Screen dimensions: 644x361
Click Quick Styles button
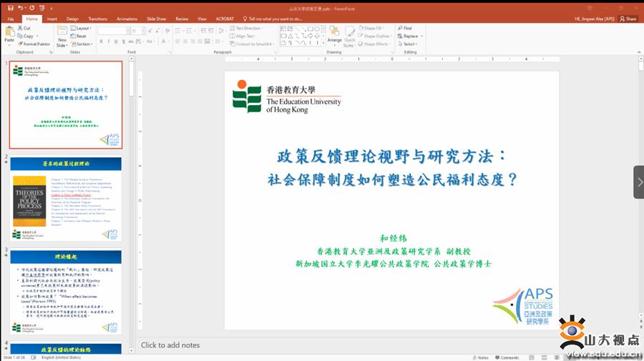349,36
